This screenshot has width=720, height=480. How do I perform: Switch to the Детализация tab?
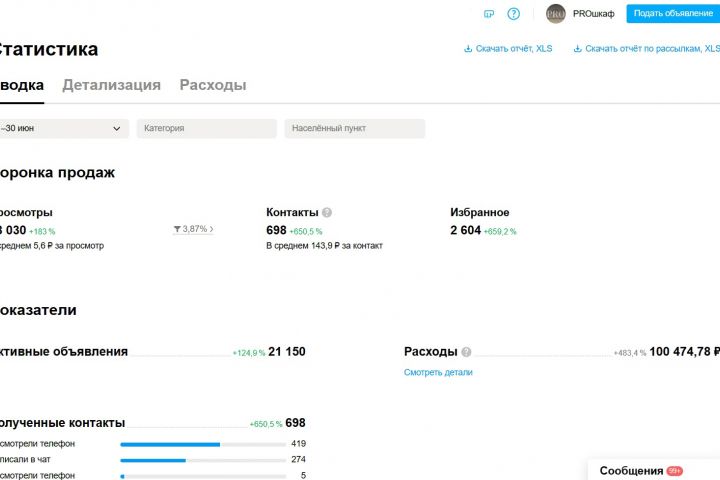click(111, 85)
